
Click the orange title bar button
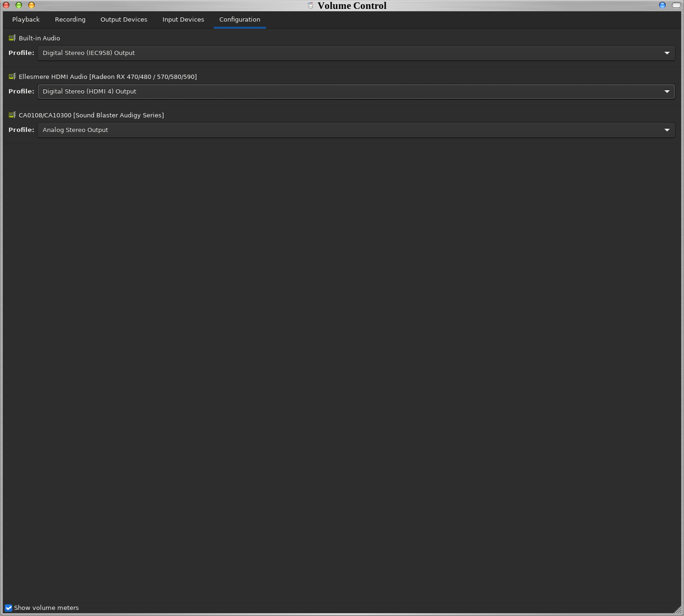point(31,5)
